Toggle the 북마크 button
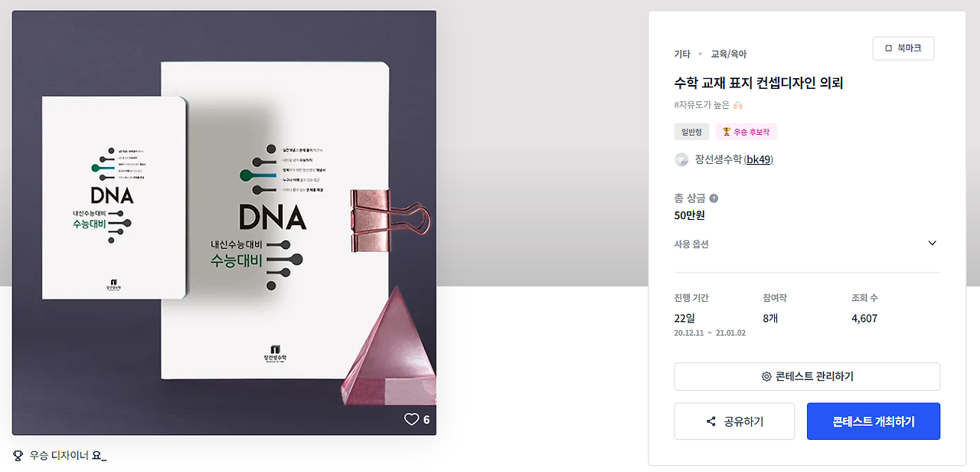This screenshot has width=980, height=472. point(903,48)
